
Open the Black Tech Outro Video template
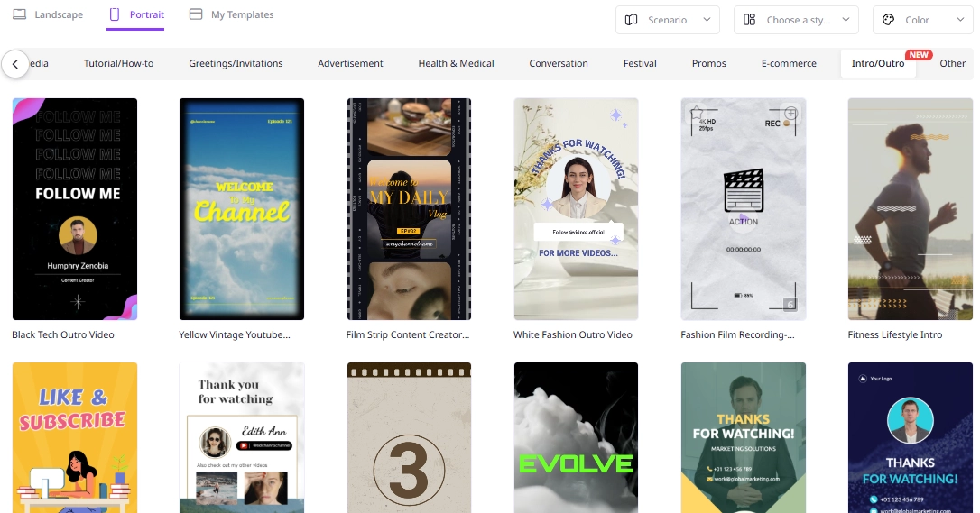pyautogui.click(x=75, y=208)
